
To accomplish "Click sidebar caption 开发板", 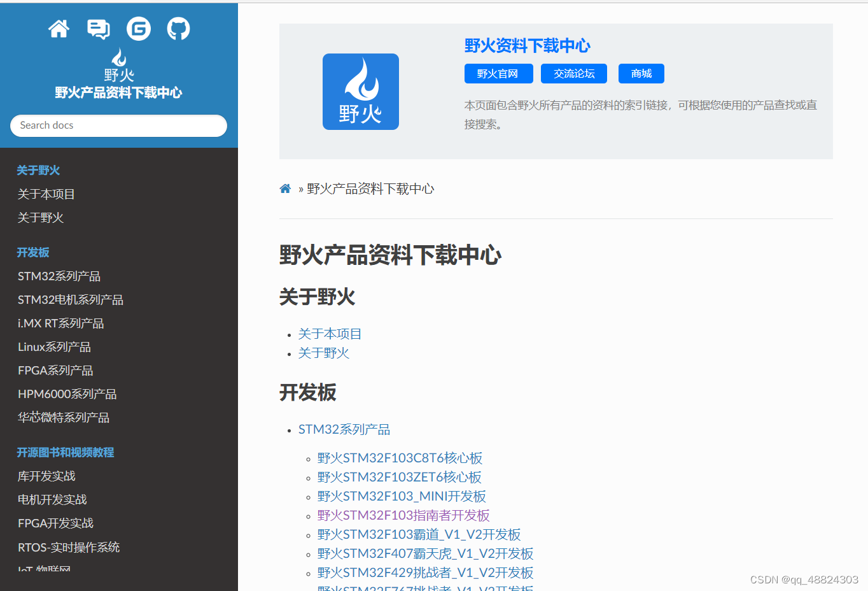I will point(33,253).
